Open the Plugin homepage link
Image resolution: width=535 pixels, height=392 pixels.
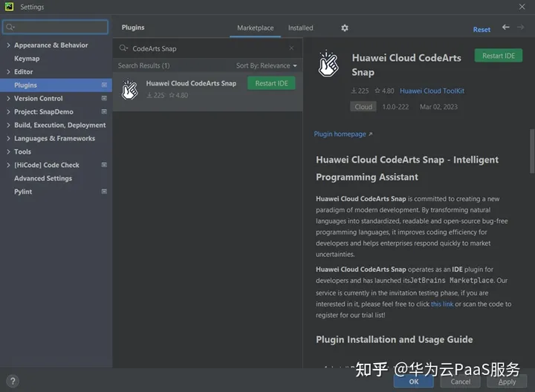[343, 134]
